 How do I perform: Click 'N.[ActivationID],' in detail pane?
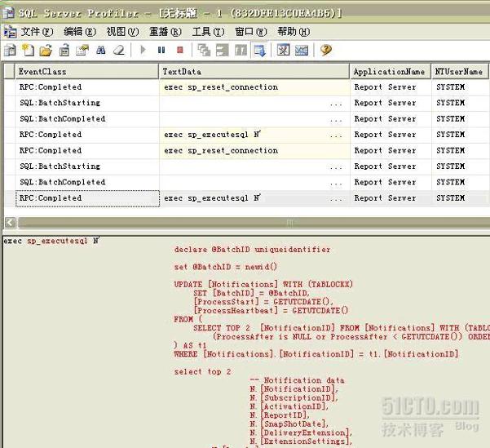[x=289, y=406]
